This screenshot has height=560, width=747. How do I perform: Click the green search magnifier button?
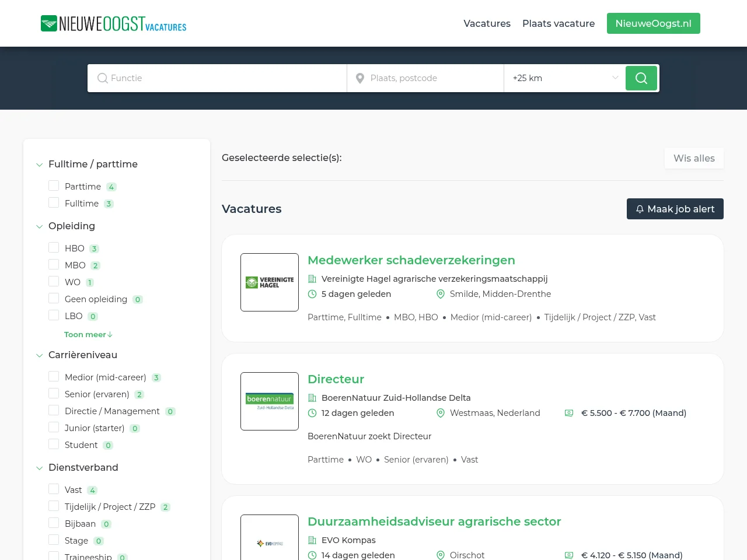(641, 78)
